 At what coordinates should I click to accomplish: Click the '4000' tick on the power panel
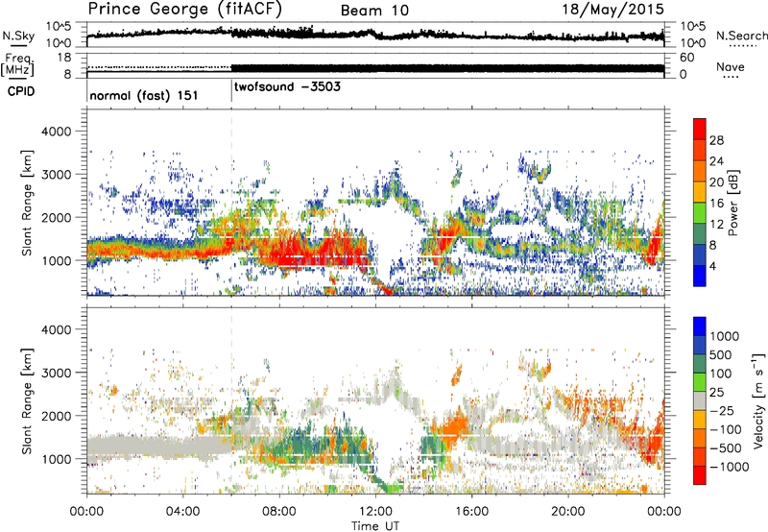click(x=57, y=132)
